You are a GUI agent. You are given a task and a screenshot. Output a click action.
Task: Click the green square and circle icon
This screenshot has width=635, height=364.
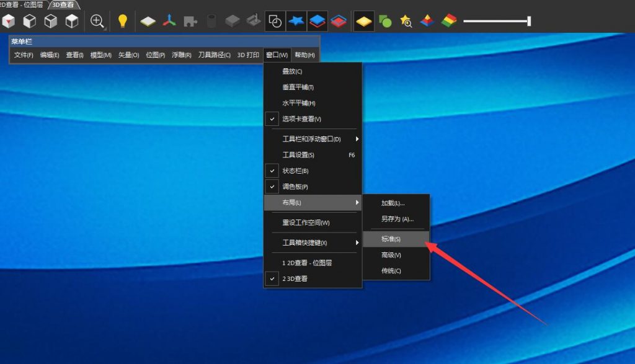(384, 21)
